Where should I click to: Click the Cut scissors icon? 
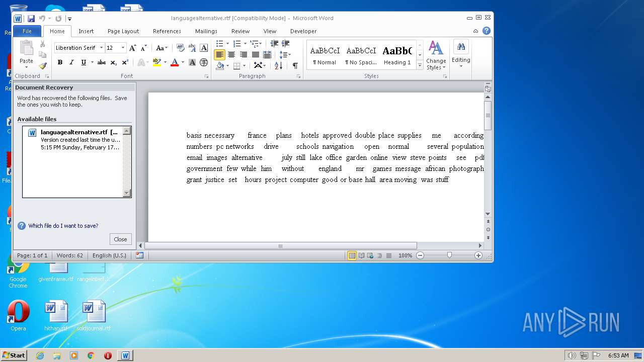(x=42, y=44)
